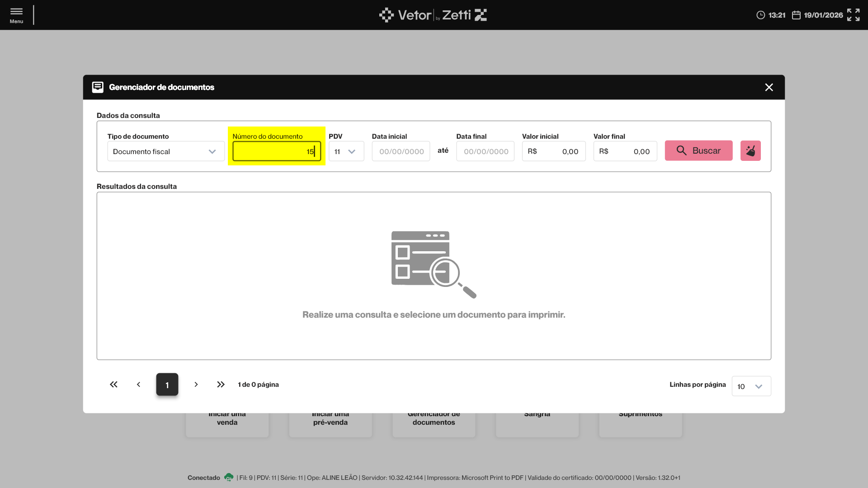868x488 pixels.
Task: Click the clear filters broom icon
Action: [750, 151]
